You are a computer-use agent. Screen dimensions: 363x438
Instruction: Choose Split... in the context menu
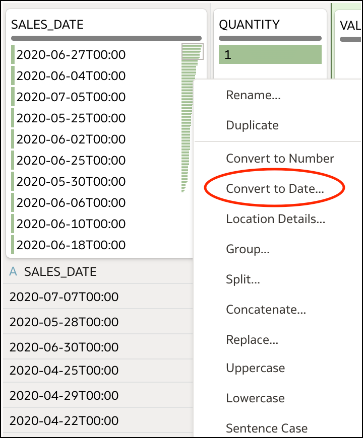(x=243, y=279)
